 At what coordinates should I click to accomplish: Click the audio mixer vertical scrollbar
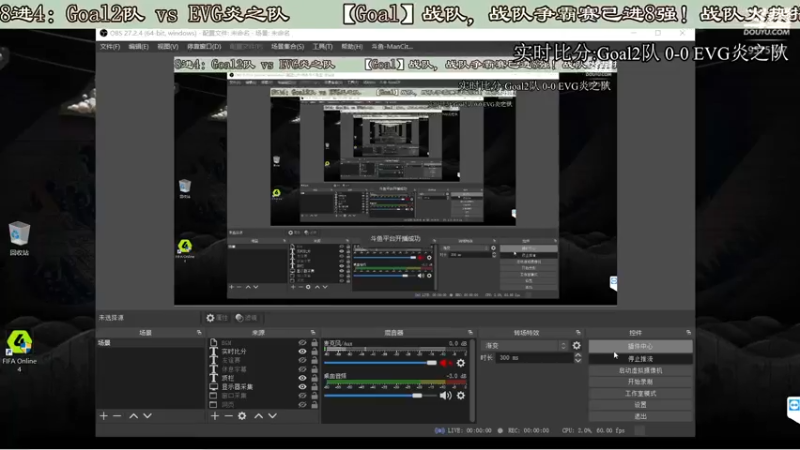pyautogui.click(x=473, y=379)
